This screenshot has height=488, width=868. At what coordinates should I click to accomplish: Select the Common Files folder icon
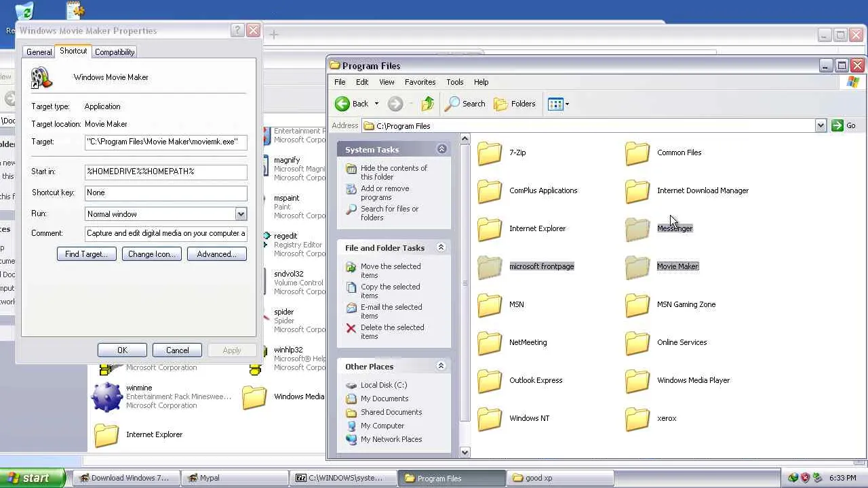point(637,153)
